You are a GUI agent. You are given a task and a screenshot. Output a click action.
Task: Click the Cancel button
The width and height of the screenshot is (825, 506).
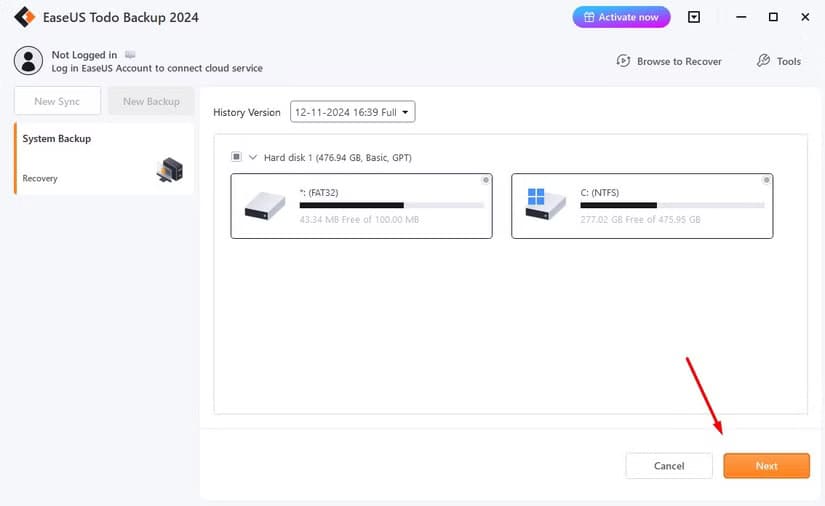pos(669,466)
